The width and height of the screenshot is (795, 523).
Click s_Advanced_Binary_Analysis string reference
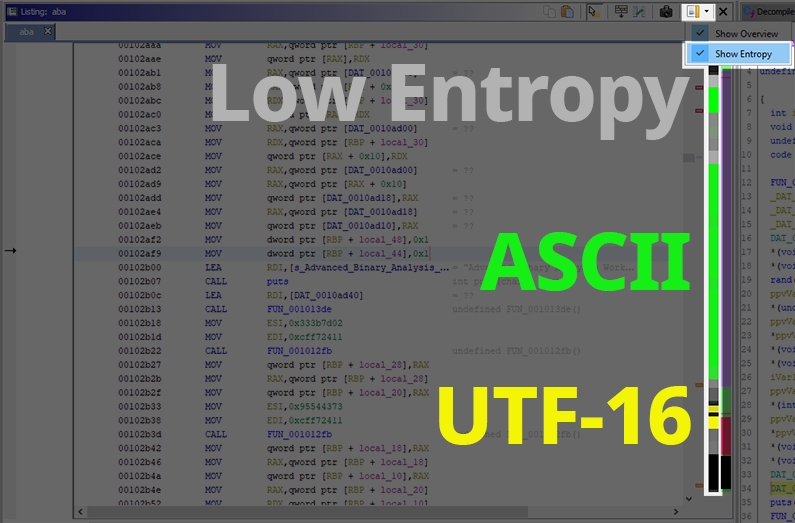click(369, 267)
